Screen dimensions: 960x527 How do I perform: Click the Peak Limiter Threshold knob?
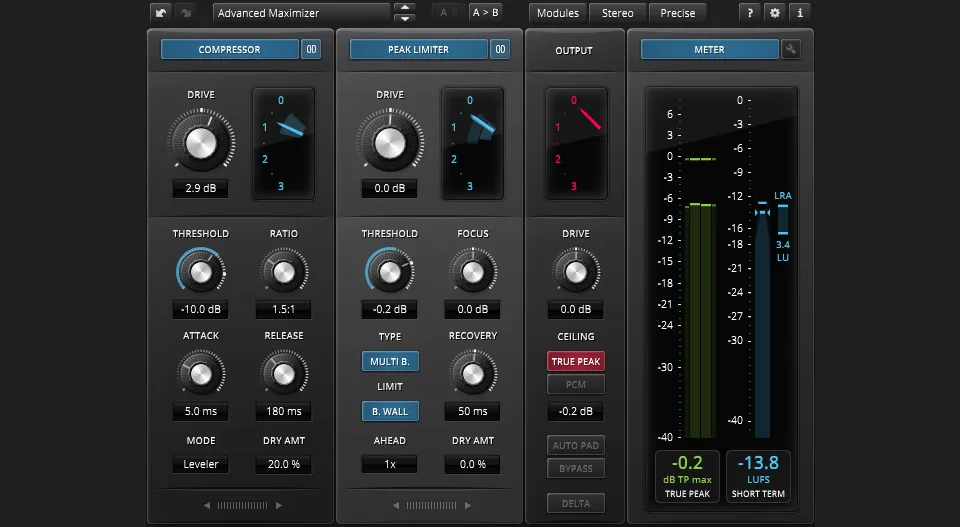pyautogui.click(x=389, y=272)
